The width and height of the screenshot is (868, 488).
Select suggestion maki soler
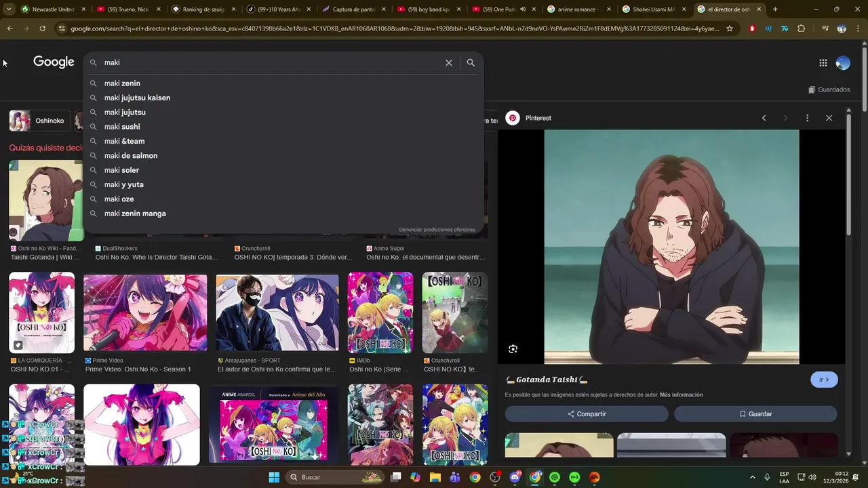tap(283, 170)
